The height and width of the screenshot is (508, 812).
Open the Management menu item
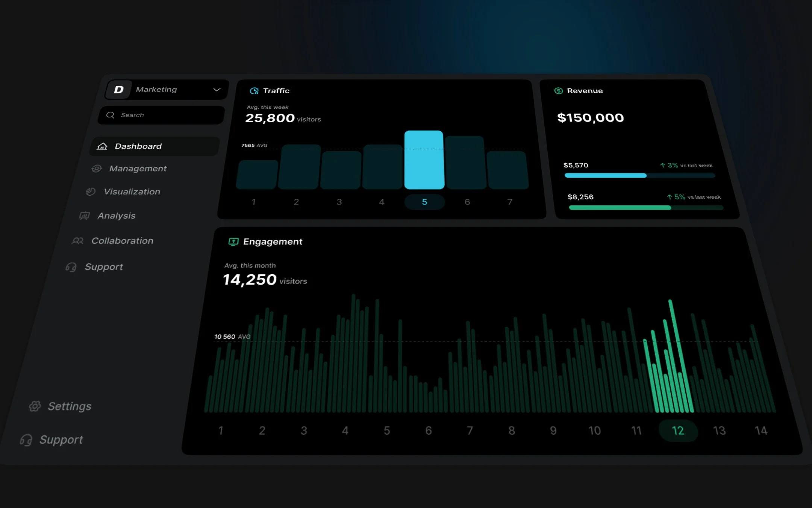138,169
